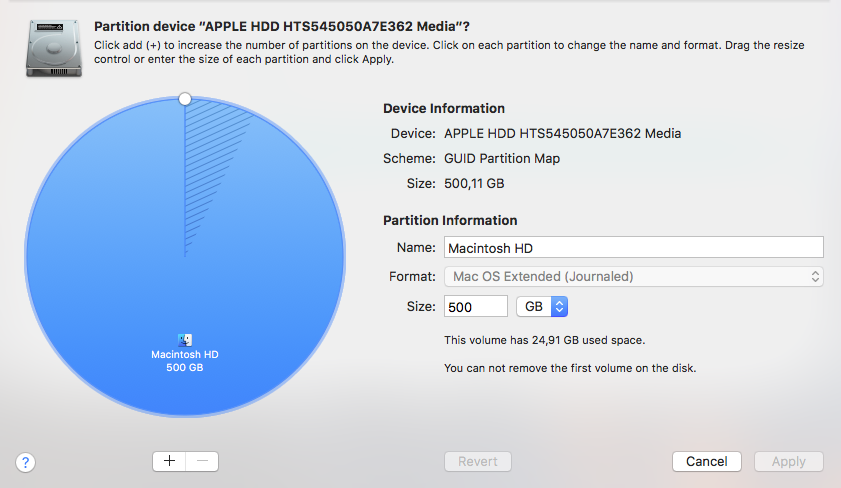Click the "Device Information" heading

tap(444, 108)
